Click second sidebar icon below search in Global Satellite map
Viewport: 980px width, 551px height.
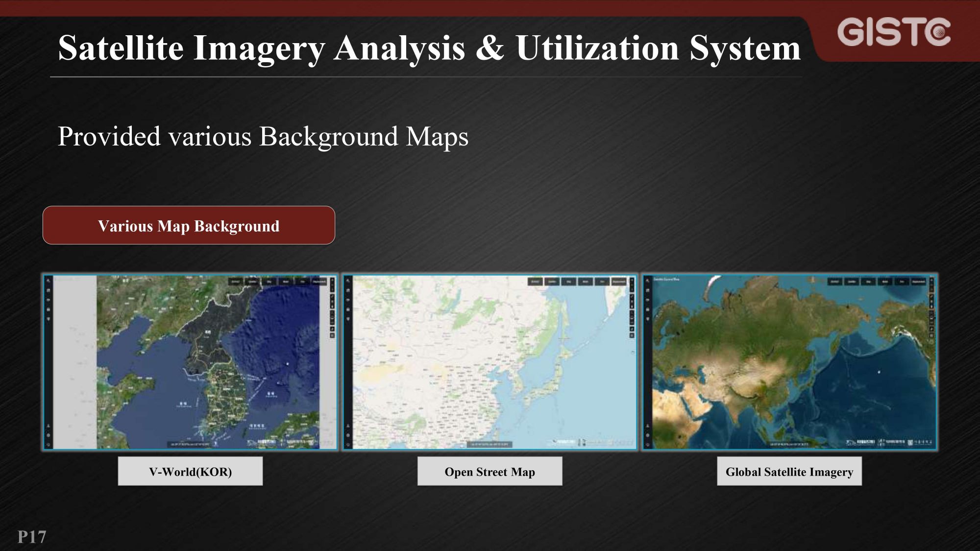(x=647, y=290)
